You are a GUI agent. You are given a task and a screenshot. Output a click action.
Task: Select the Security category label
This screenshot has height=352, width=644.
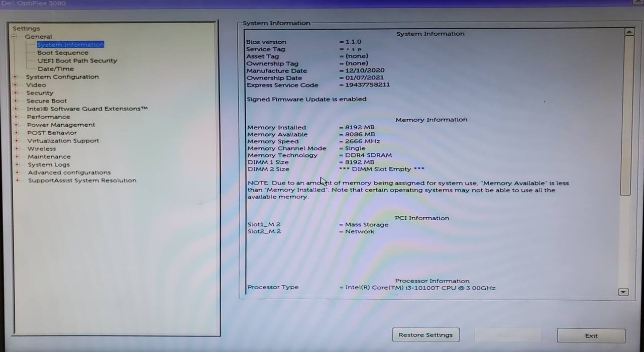40,93
